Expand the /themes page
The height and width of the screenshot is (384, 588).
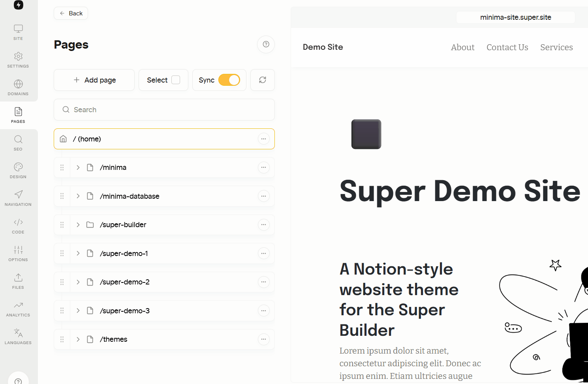point(78,339)
